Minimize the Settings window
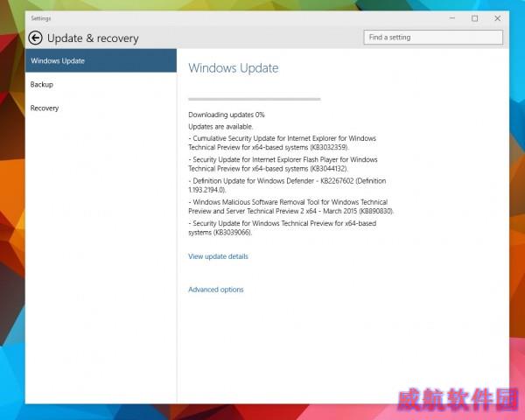Image resolution: width=525 pixels, height=420 pixels. tap(452, 18)
